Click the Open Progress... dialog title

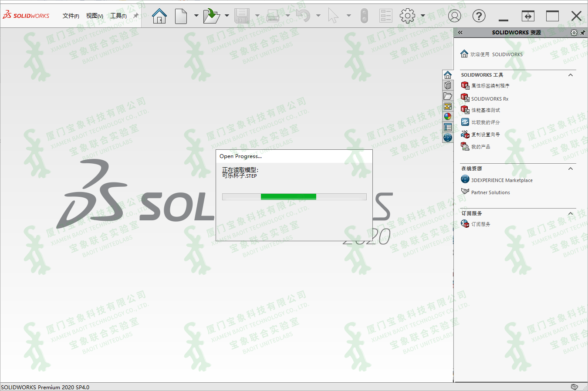click(240, 156)
